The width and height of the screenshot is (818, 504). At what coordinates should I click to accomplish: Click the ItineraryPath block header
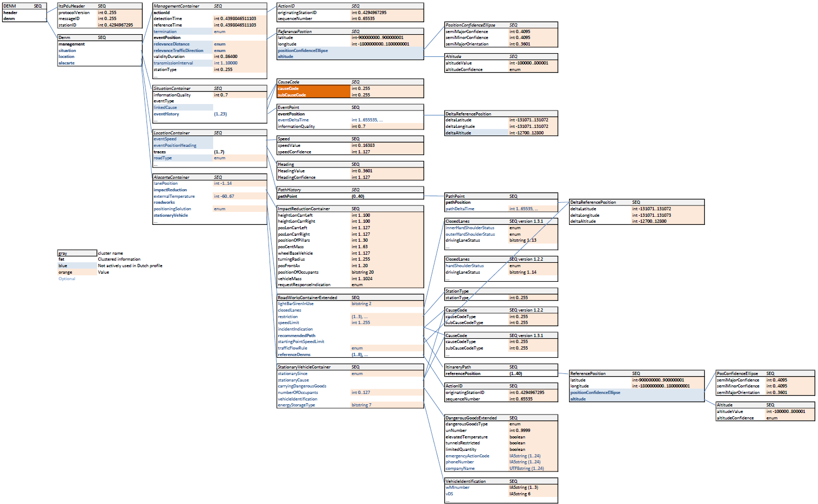coord(458,367)
